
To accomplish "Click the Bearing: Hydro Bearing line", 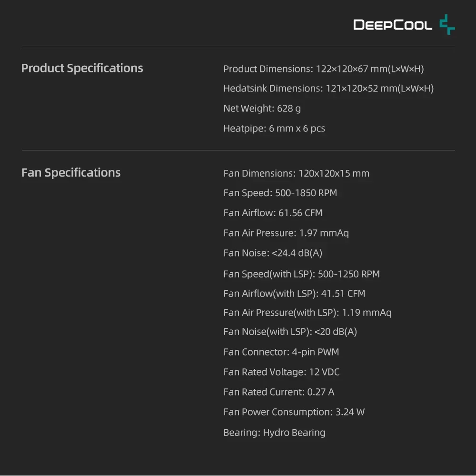I will [274, 433].
